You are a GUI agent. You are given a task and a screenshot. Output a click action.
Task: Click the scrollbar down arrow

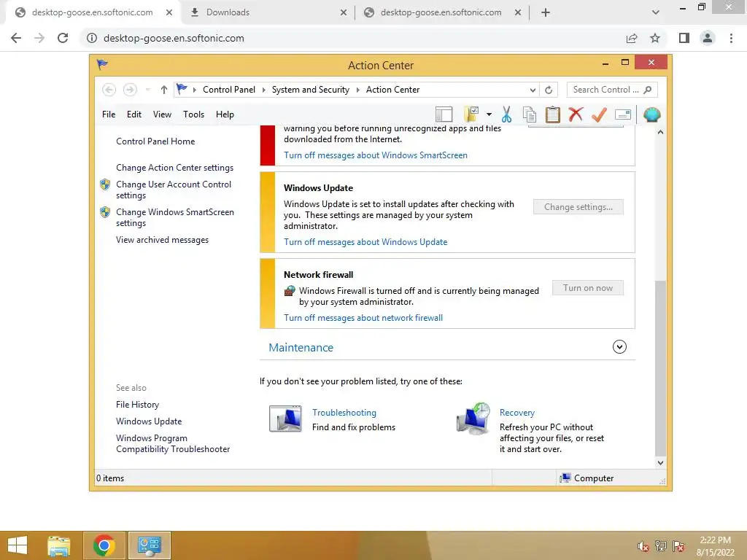coord(660,463)
